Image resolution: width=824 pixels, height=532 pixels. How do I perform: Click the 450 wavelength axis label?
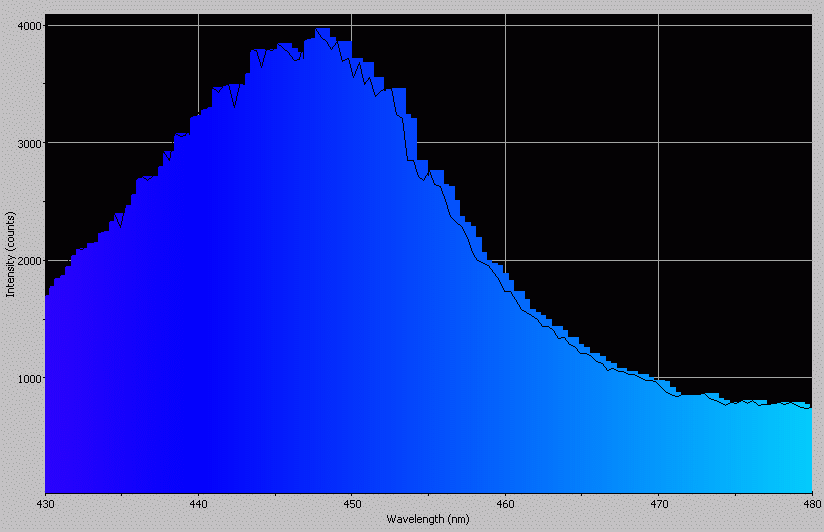click(352, 504)
